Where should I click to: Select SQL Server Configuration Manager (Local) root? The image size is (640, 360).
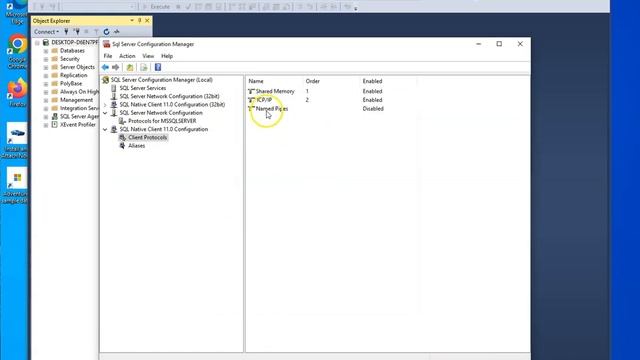pyautogui.click(x=162, y=80)
